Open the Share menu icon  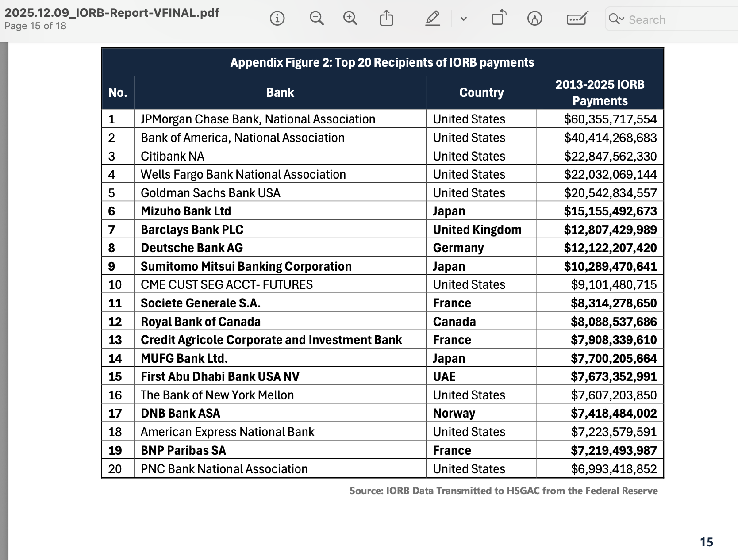pos(387,19)
